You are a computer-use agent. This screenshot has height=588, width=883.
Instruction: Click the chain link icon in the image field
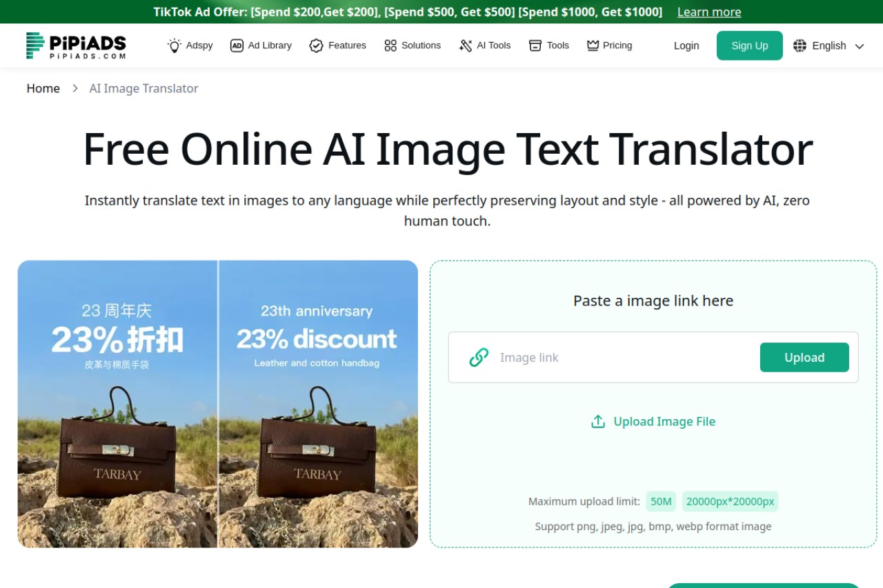pyautogui.click(x=479, y=357)
